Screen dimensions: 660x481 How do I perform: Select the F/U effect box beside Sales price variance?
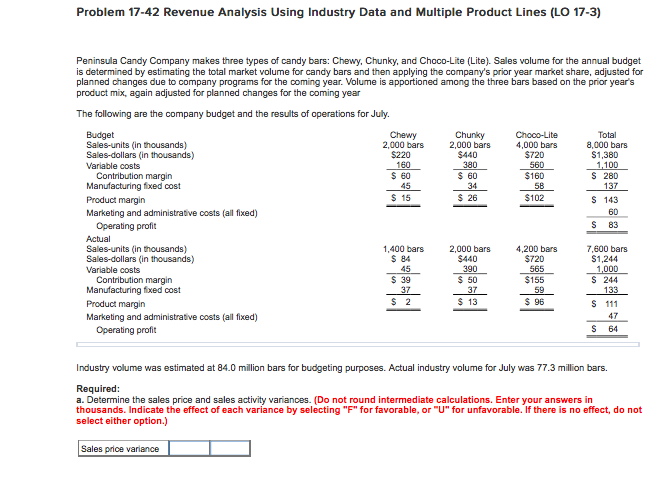pyautogui.click(x=230, y=449)
